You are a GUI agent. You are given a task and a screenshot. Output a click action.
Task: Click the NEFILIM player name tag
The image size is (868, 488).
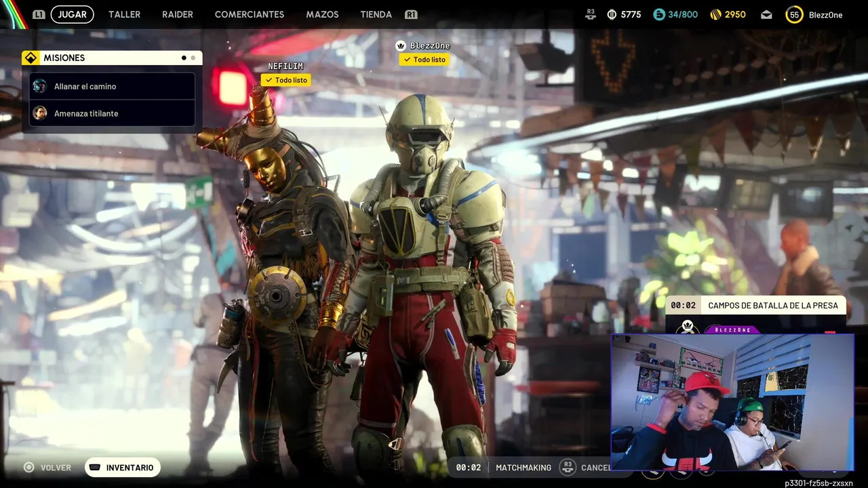[x=285, y=66]
